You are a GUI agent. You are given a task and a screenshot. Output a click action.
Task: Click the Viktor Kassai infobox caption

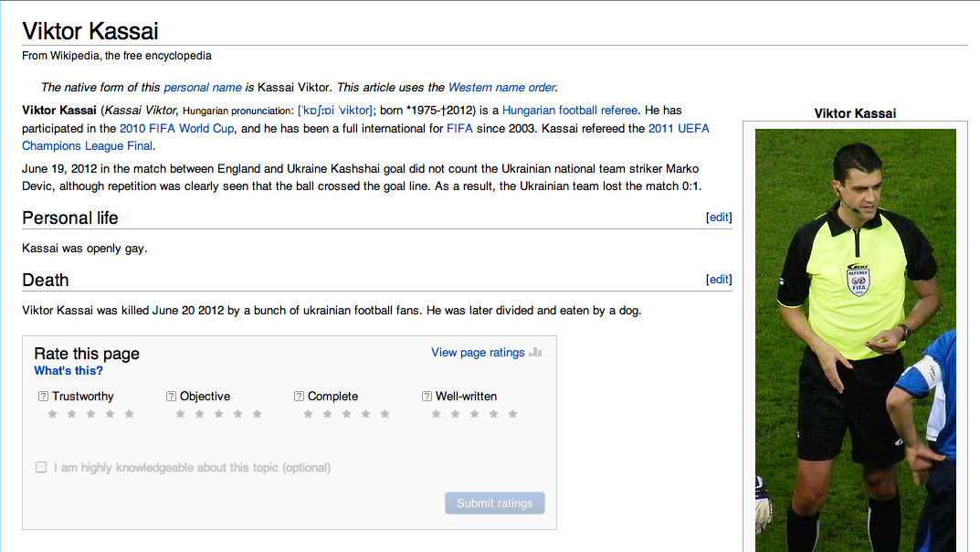click(855, 113)
